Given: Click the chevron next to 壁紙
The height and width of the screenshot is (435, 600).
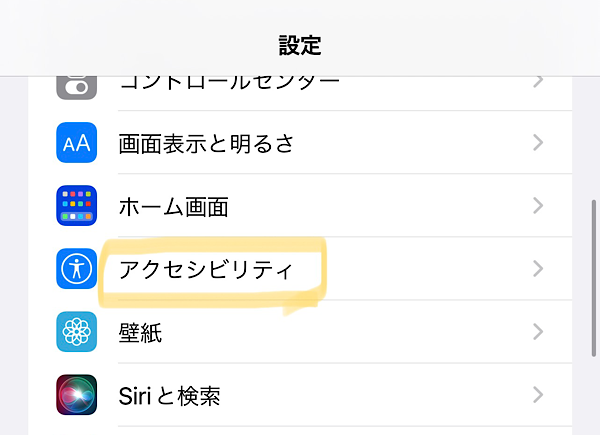Looking at the screenshot, I should pyautogui.click(x=538, y=332).
